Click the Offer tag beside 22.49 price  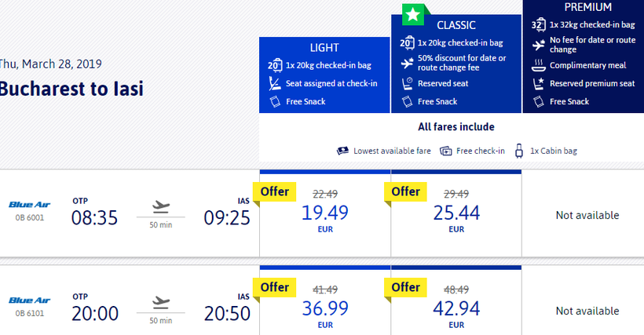[274, 191]
